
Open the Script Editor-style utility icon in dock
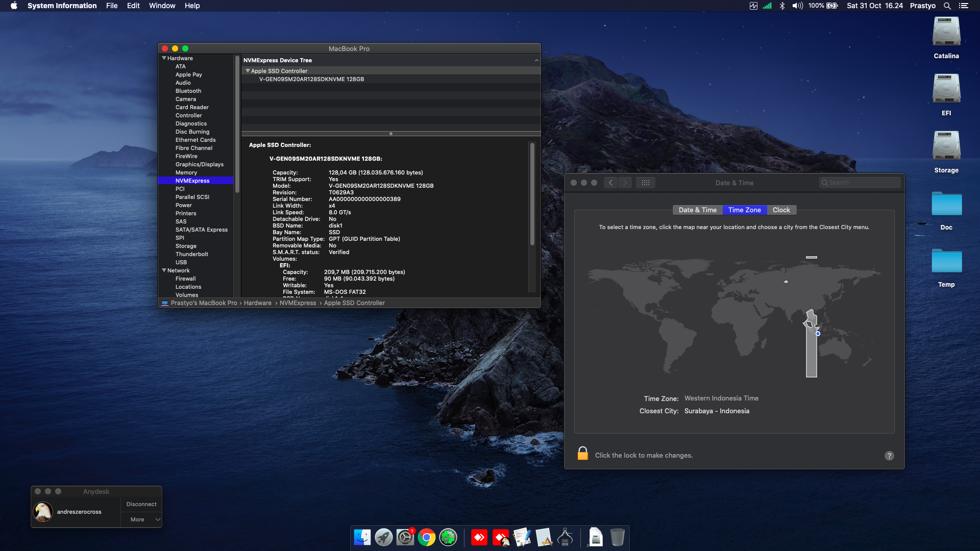pyautogui.click(x=522, y=537)
